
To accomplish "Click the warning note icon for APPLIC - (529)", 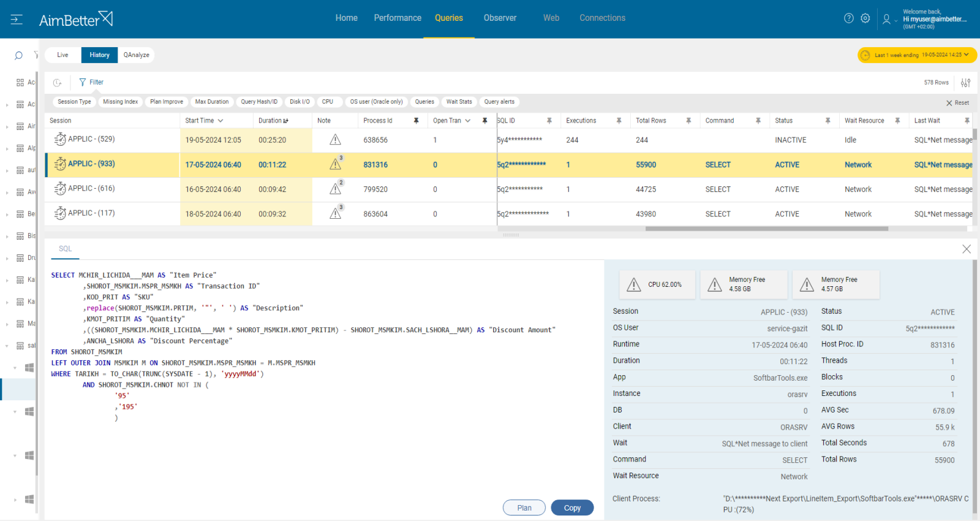I will [335, 140].
